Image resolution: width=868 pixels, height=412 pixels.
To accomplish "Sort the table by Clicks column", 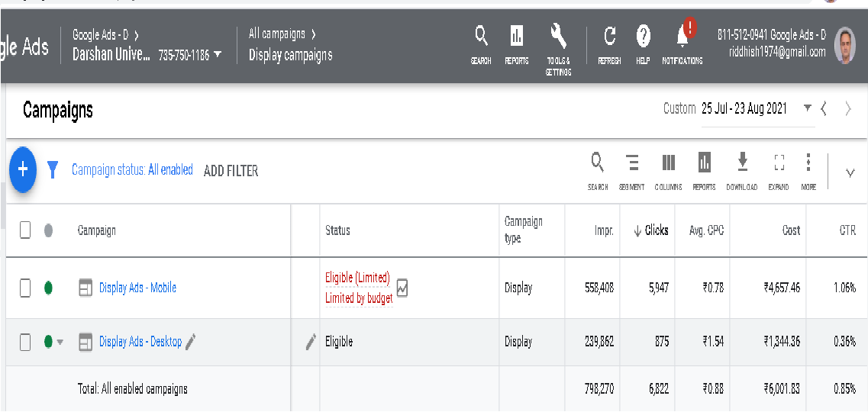I will (650, 230).
